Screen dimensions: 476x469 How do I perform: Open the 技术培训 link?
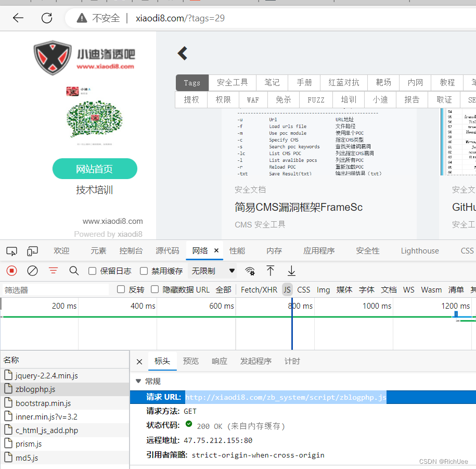tap(94, 189)
